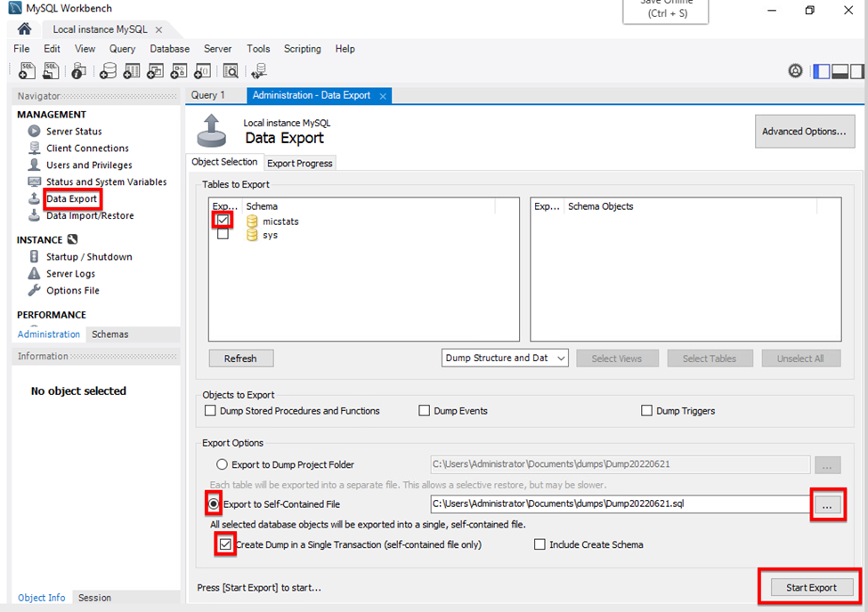The height and width of the screenshot is (612, 868).
Task: Show the Session tab in Information panel
Action: pos(94,598)
